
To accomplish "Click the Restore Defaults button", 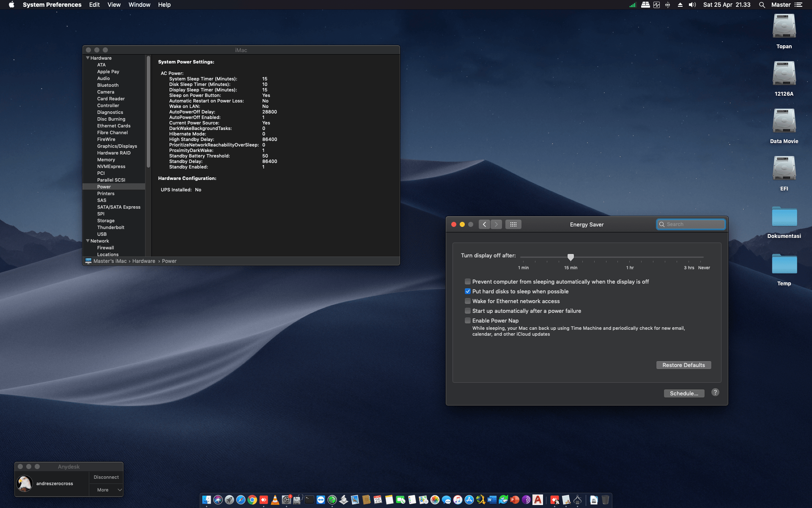I will 683,365.
